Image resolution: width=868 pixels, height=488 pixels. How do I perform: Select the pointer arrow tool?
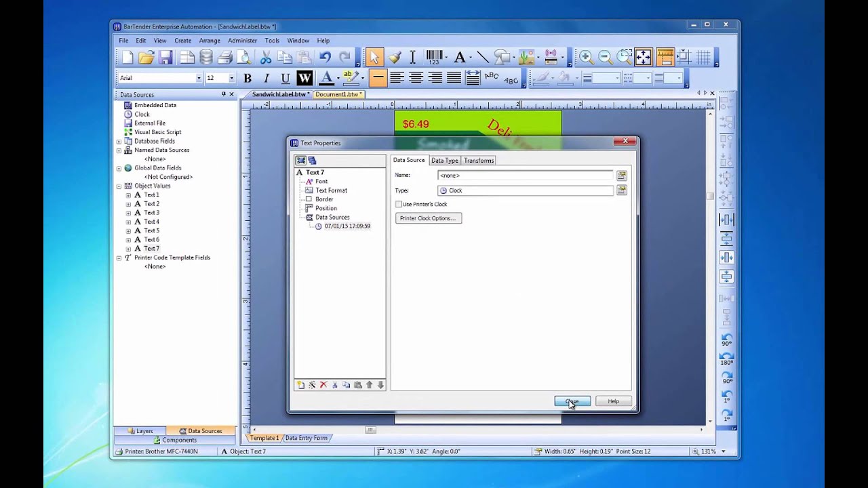click(374, 58)
